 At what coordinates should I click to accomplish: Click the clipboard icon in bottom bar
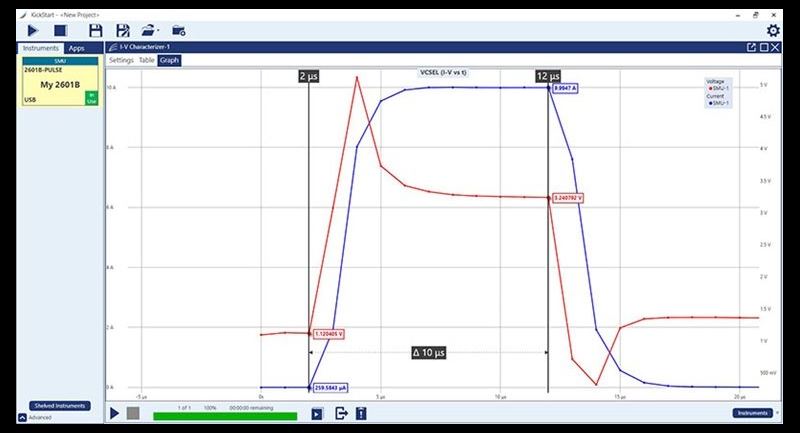coord(360,413)
